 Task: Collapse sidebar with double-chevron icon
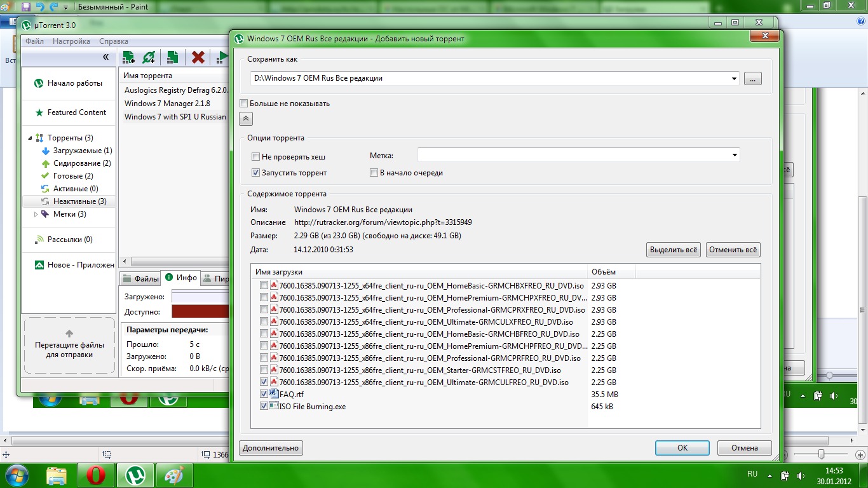[105, 57]
